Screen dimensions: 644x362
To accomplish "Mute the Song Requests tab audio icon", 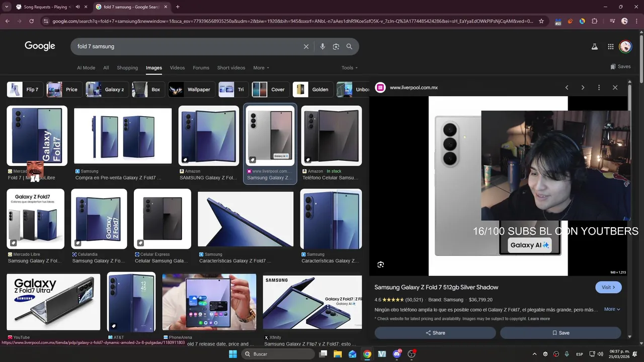I will 77,7.
